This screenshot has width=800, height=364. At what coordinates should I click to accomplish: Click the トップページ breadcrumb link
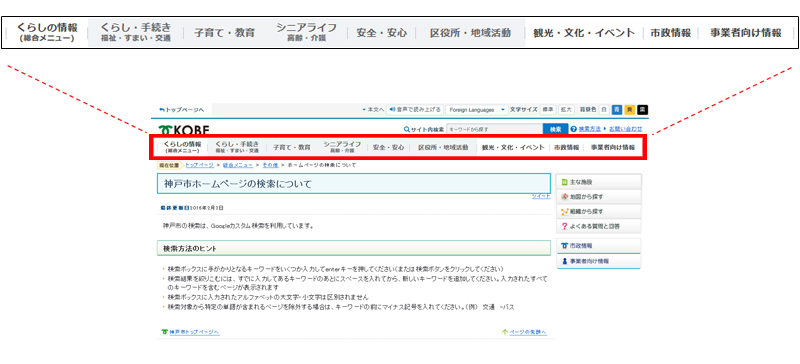(199, 165)
